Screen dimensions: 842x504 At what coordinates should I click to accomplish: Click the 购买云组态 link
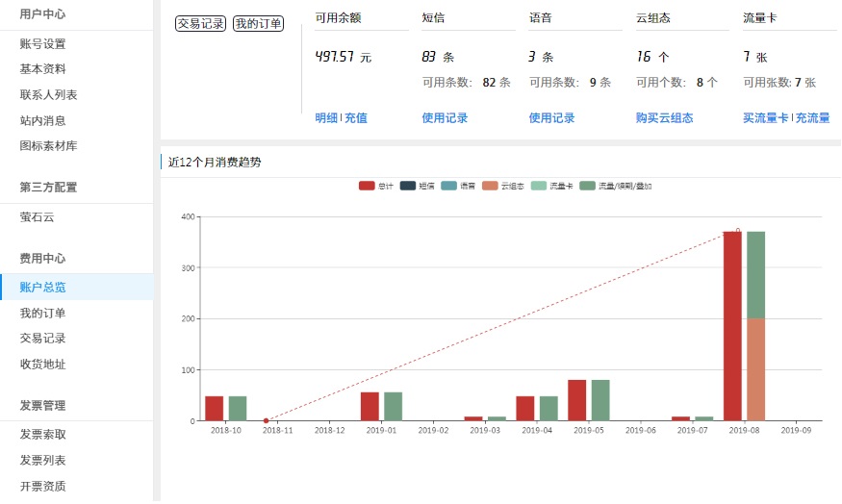point(664,118)
